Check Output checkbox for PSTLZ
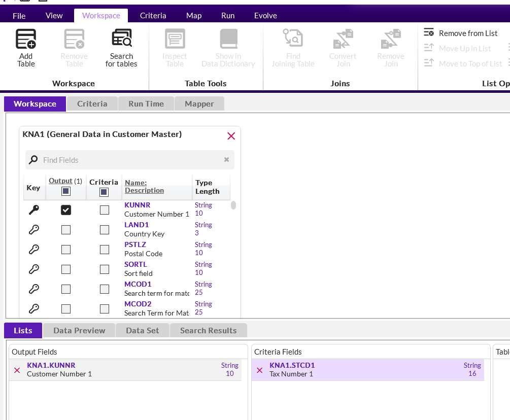510x420 pixels. tap(66, 250)
